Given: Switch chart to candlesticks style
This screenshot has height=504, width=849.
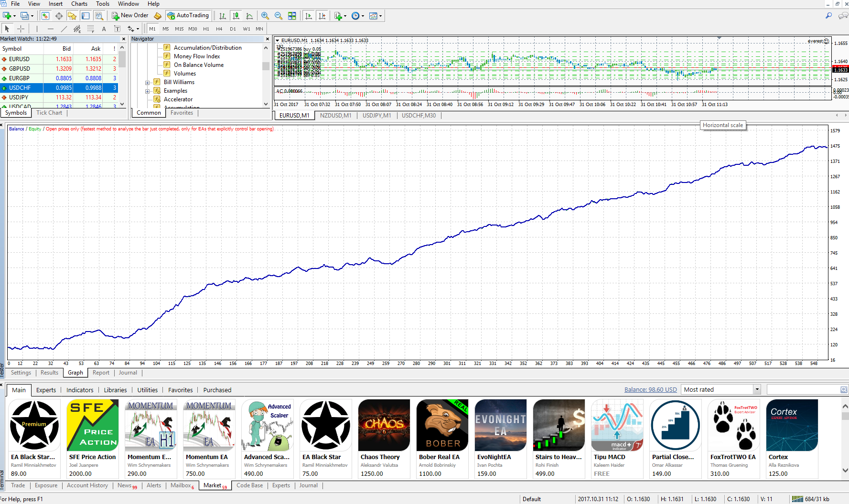Looking at the screenshot, I should coord(236,16).
